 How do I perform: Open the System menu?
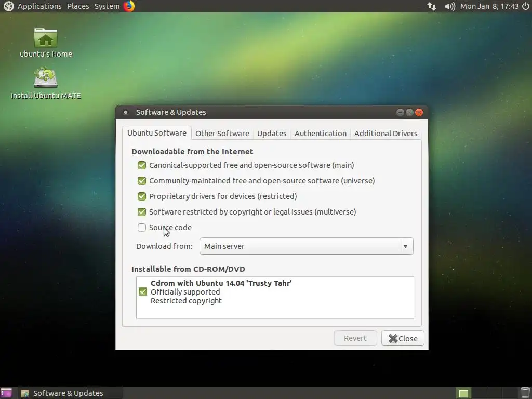107,6
